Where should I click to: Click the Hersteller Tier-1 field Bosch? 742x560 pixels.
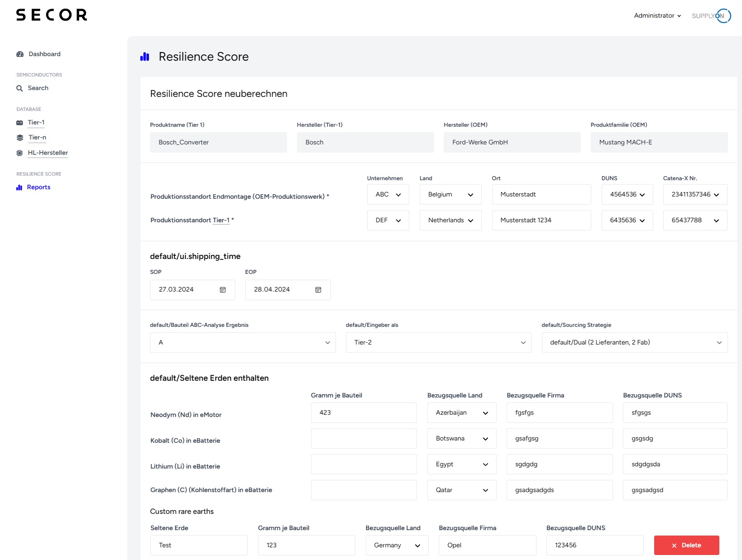pos(365,143)
